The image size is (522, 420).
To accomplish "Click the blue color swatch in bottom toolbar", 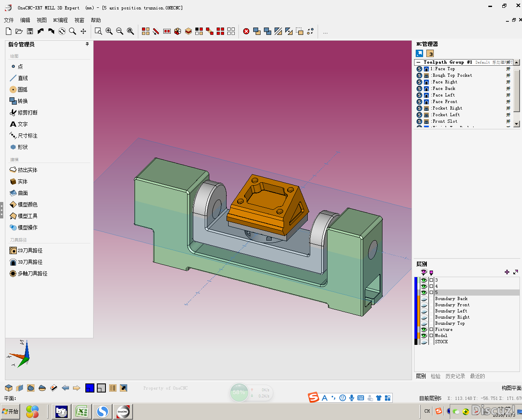I will 90,388.
